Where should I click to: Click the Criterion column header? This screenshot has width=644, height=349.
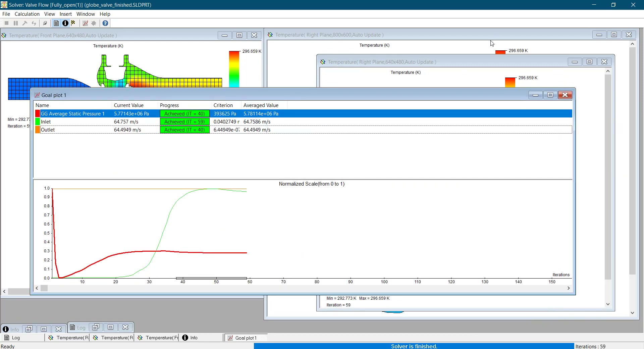point(226,105)
